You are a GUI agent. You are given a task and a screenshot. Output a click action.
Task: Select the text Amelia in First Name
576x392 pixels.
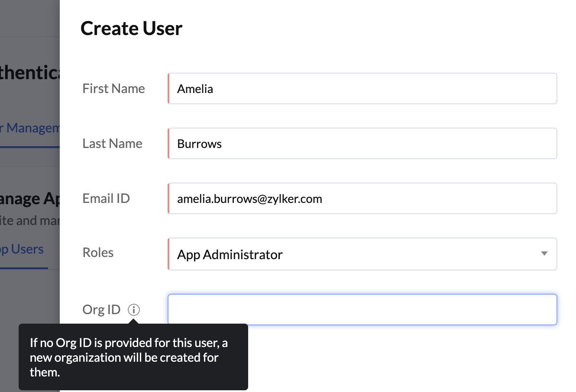click(x=195, y=89)
